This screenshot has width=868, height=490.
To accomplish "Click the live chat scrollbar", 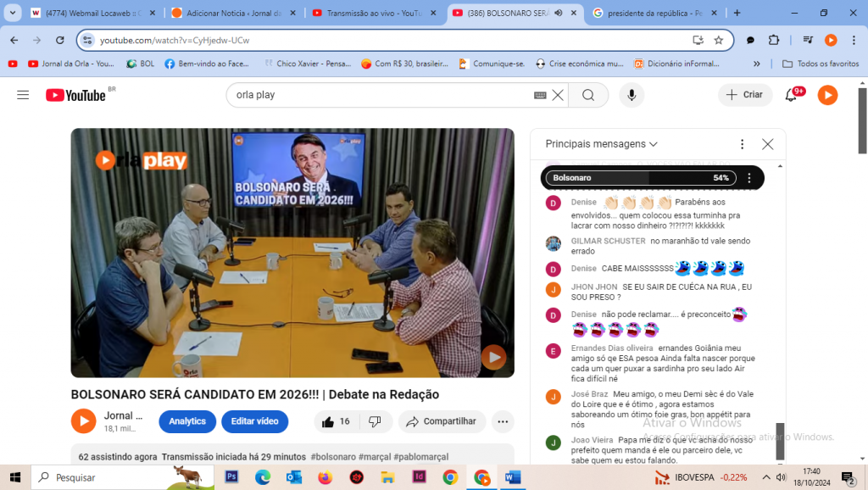I will click(780, 441).
